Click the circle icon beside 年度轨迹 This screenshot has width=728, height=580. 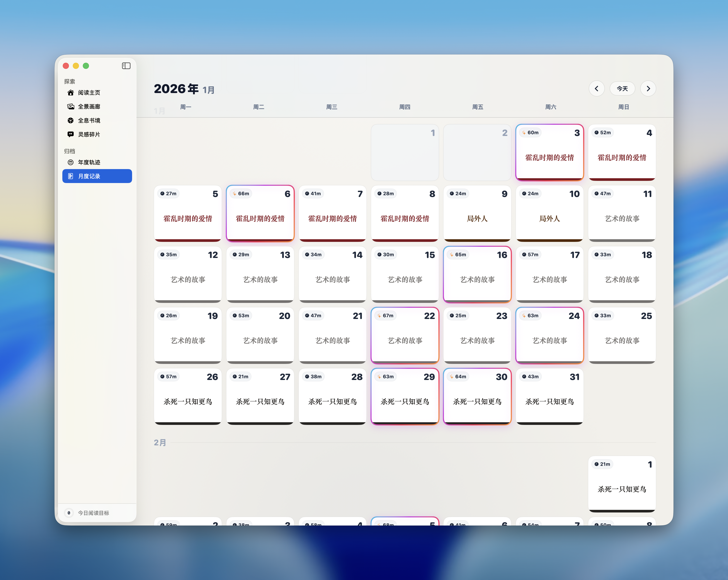tap(71, 162)
